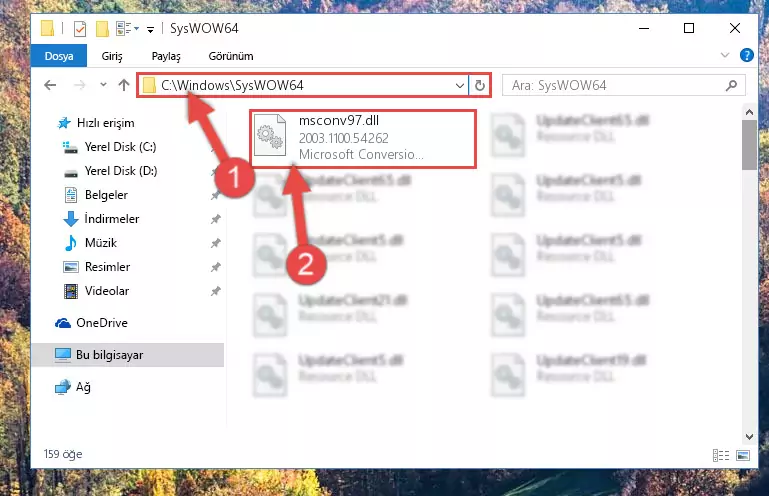
Task: Open Yerel Disk (C:) in sidebar
Action: click(x=120, y=147)
